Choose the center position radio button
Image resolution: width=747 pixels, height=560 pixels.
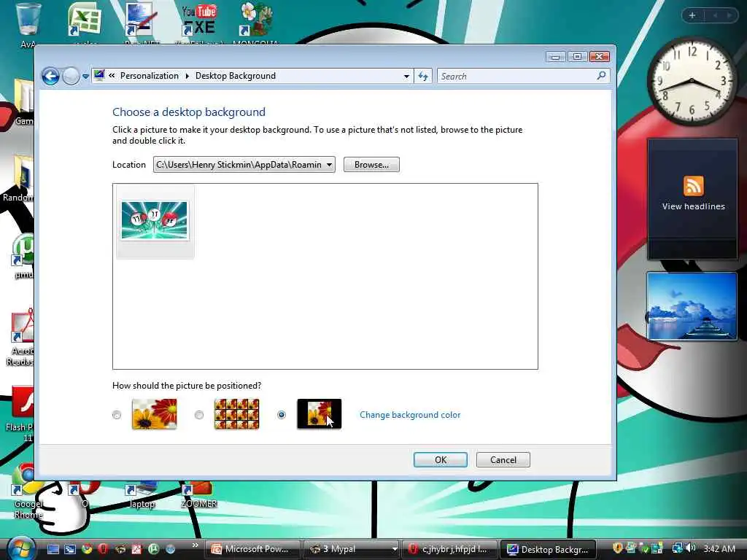(x=282, y=415)
